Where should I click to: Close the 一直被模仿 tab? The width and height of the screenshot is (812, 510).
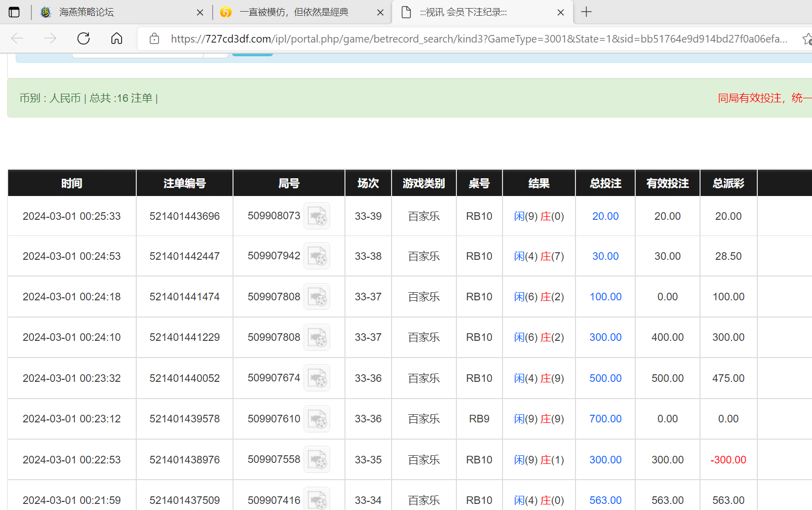pos(380,13)
